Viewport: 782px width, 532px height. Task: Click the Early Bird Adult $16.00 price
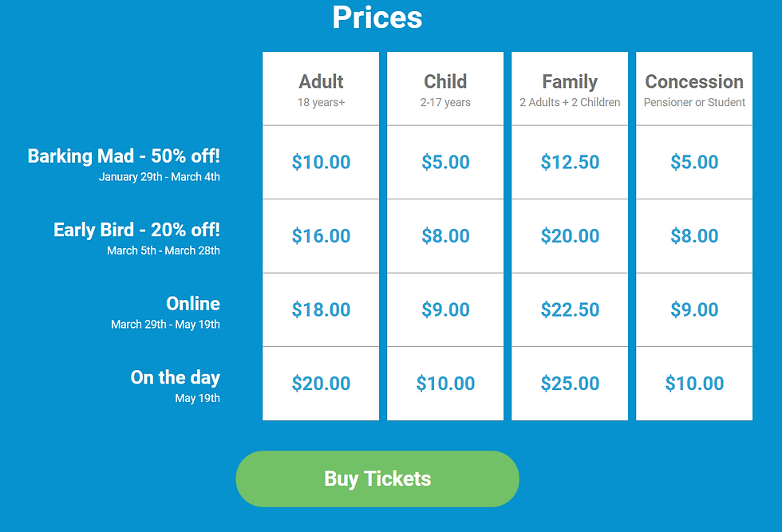tap(321, 236)
